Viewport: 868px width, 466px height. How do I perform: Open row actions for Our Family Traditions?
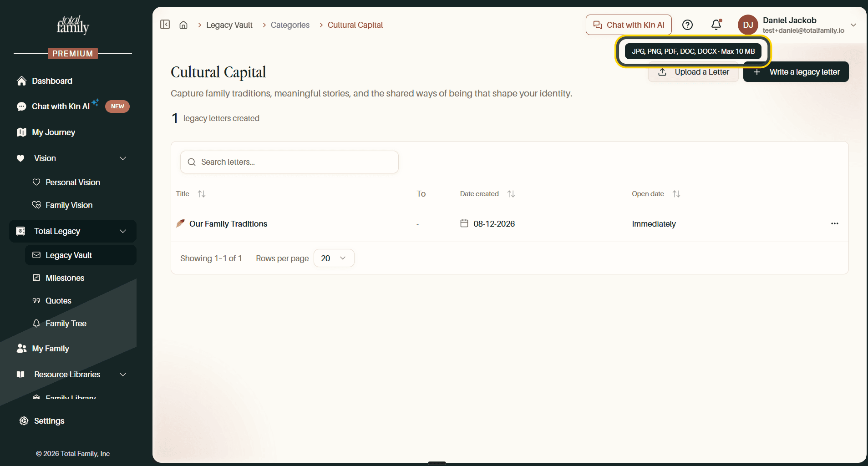(x=835, y=223)
